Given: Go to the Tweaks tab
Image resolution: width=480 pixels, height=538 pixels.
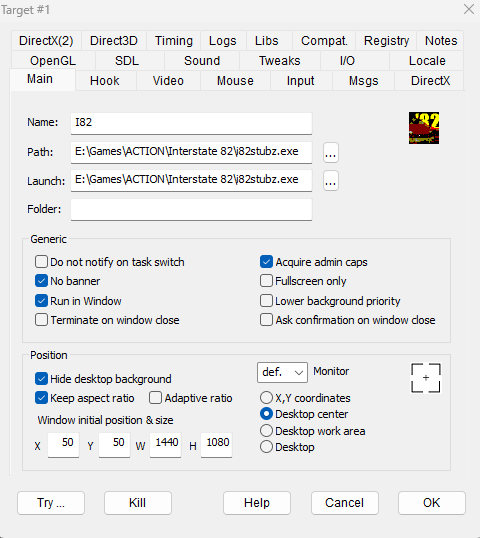Looking at the screenshot, I should 280,61.
